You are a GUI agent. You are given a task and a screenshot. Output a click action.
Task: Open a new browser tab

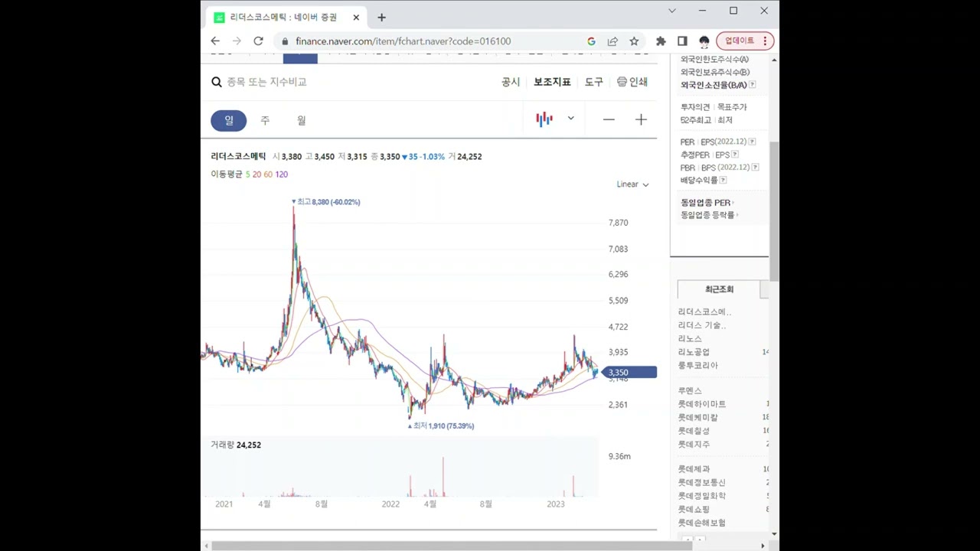coord(381,17)
